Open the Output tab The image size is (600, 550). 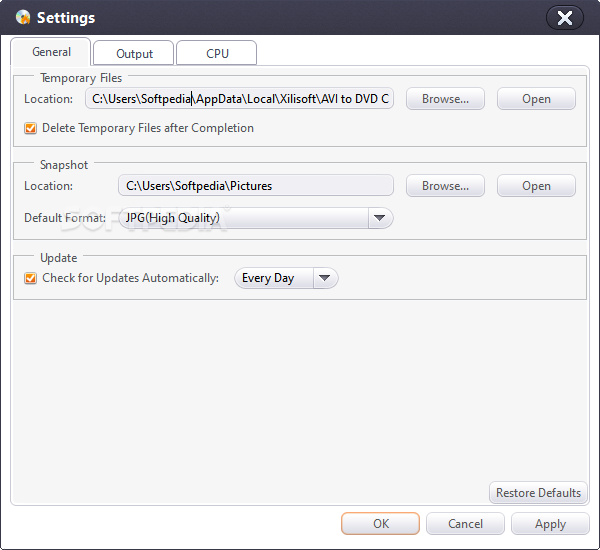coord(134,53)
